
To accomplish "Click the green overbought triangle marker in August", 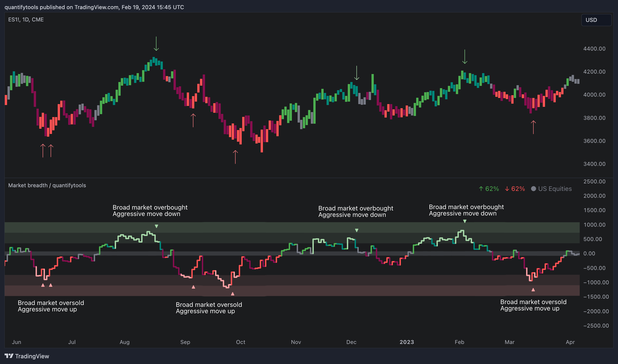I will click(156, 226).
